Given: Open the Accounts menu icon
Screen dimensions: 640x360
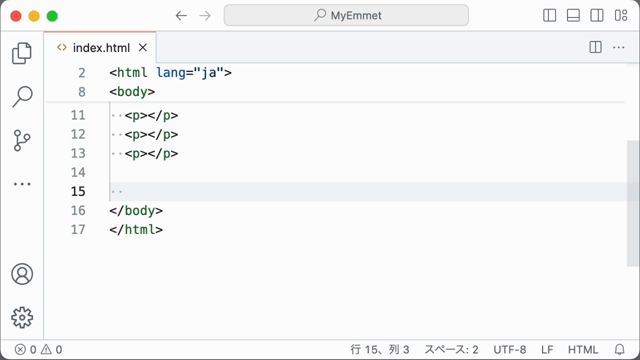Looking at the screenshot, I should click(x=22, y=274).
